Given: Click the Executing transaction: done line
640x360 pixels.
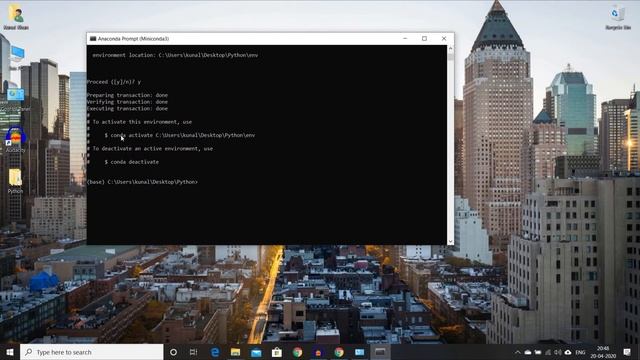Looking at the screenshot, I should (127, 109).
